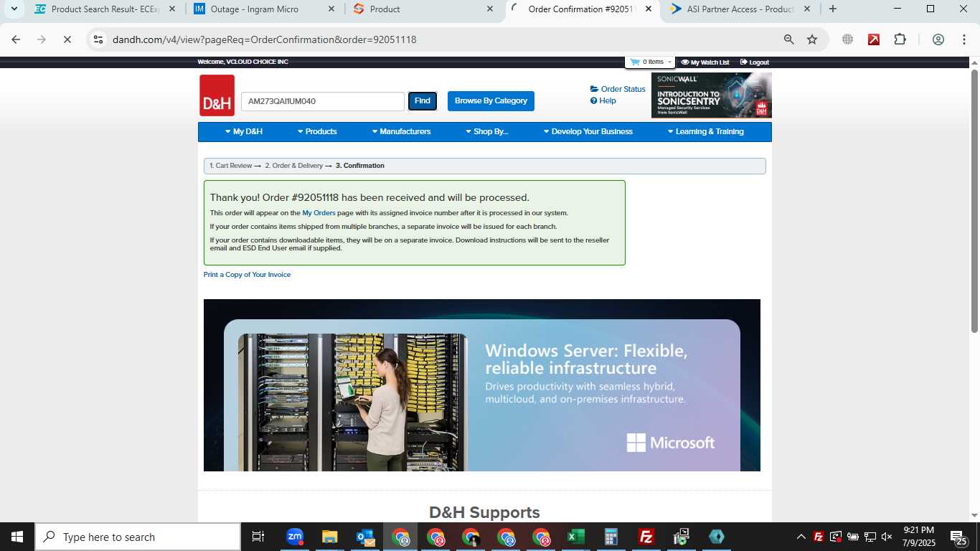Click the Find search button

[423, 101]
